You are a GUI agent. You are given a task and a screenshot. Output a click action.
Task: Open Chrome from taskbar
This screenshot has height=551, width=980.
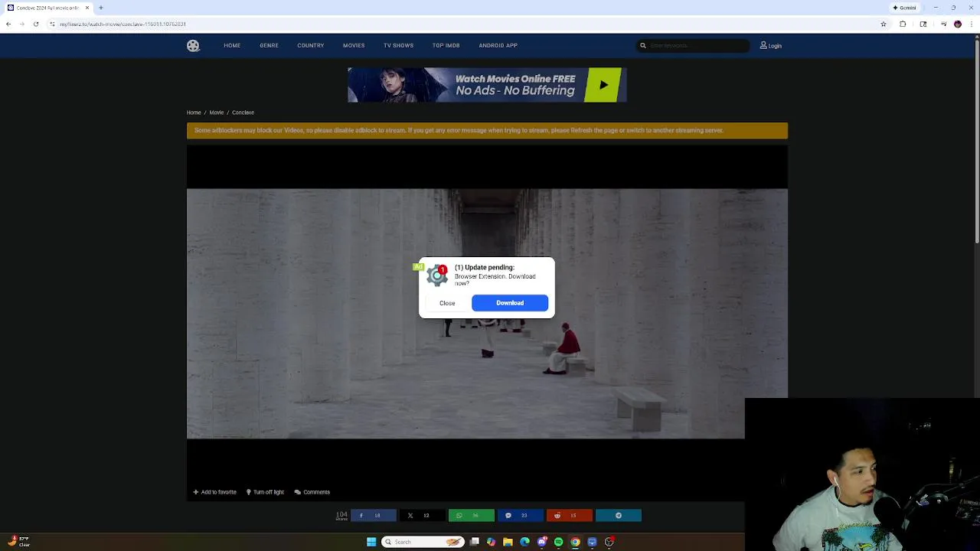[575, 542]
